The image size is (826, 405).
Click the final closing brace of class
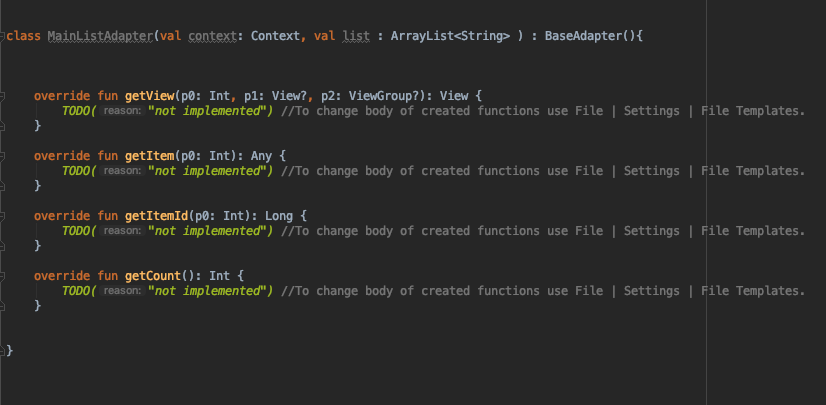pos(9,351)
